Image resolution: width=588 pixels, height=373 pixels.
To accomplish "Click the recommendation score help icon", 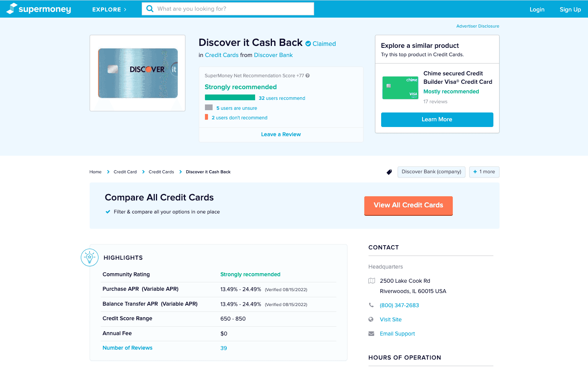I will (x=308, y=75).
